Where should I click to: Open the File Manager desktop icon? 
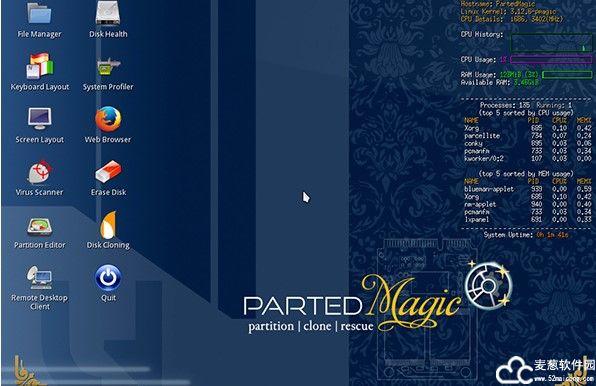click(39, 19)
